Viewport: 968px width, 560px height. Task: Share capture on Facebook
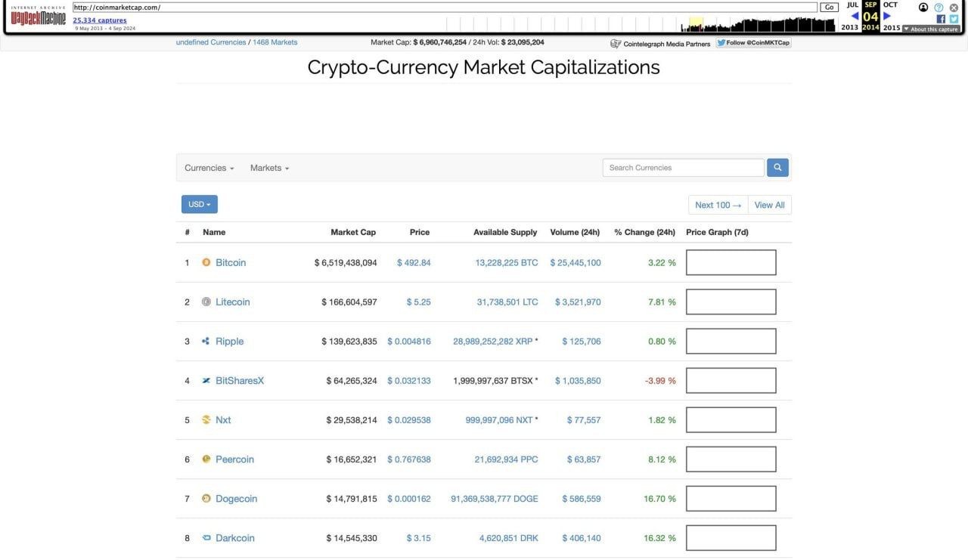(x=942, y=19)
